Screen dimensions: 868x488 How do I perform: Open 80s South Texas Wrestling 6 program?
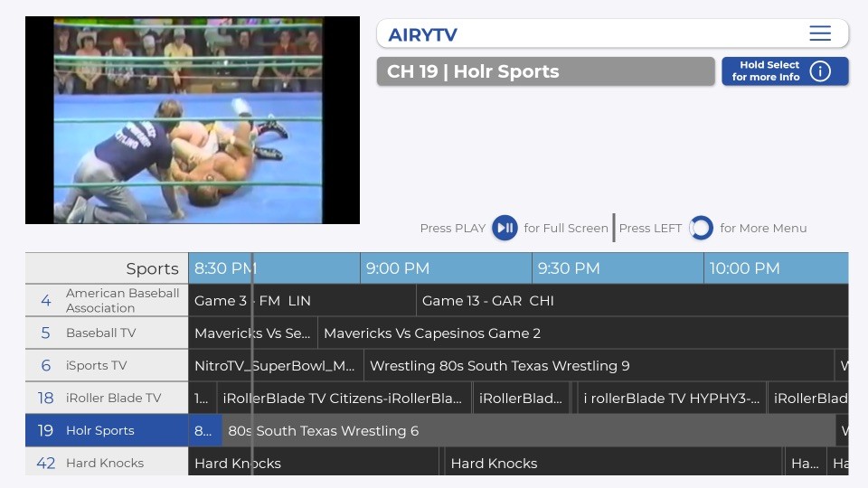coord(529,430)
